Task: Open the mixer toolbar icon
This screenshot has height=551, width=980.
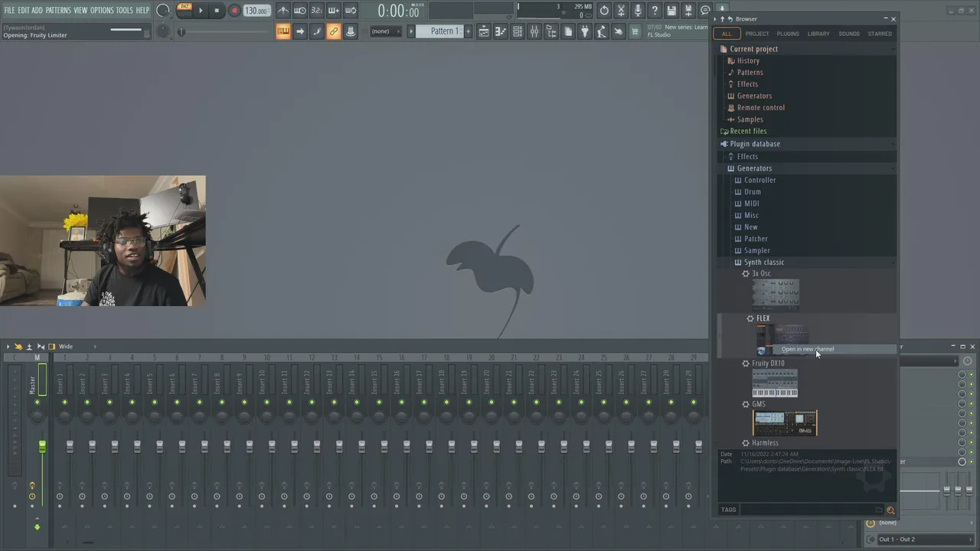Action: coord(534,31)
